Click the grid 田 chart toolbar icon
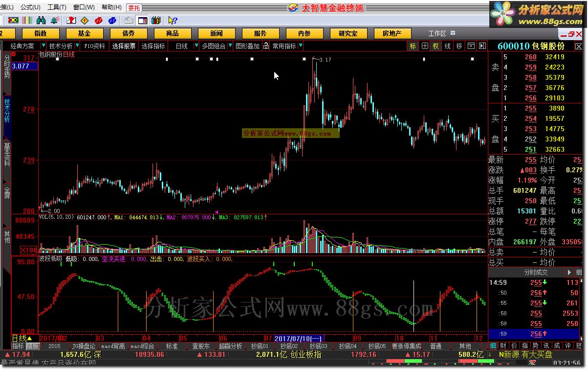This screenshot has width=588, height=370. click(x=425, y=46)
